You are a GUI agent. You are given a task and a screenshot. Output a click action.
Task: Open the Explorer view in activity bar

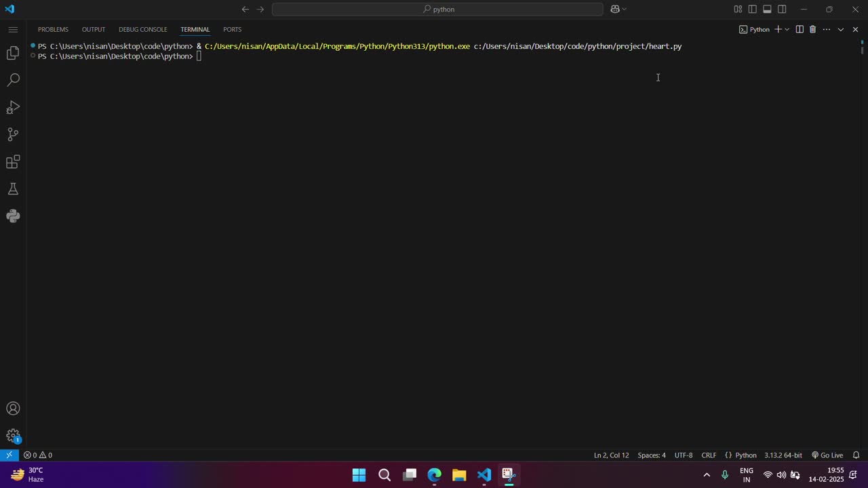pyautogui.click(x=13, y=53)
